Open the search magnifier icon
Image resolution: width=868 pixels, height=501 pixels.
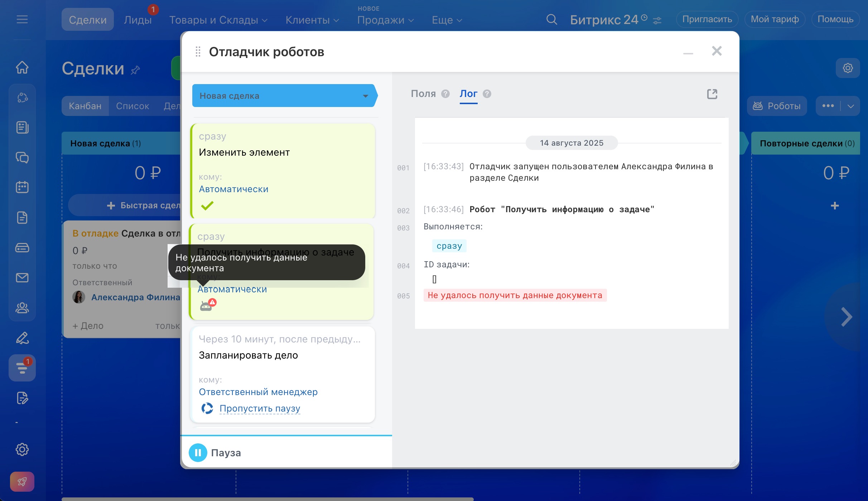pyautogui.click(x=551, y=20)
